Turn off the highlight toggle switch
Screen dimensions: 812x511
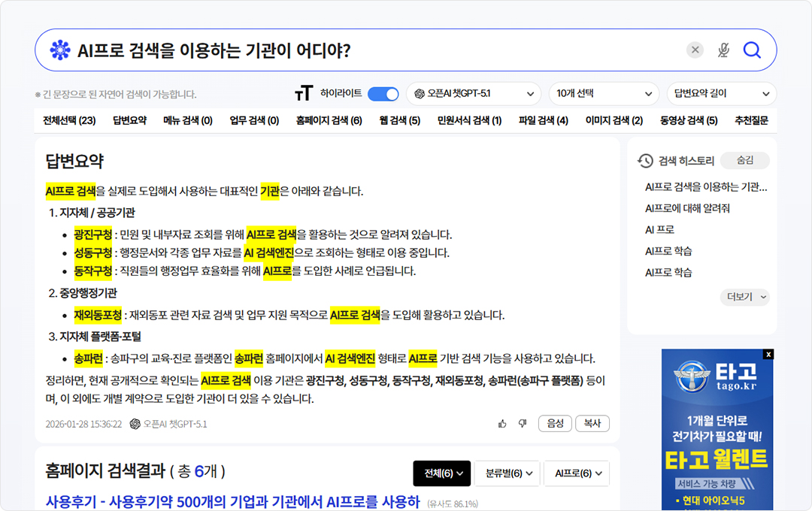pyautogui.click(x=383, y=94)
